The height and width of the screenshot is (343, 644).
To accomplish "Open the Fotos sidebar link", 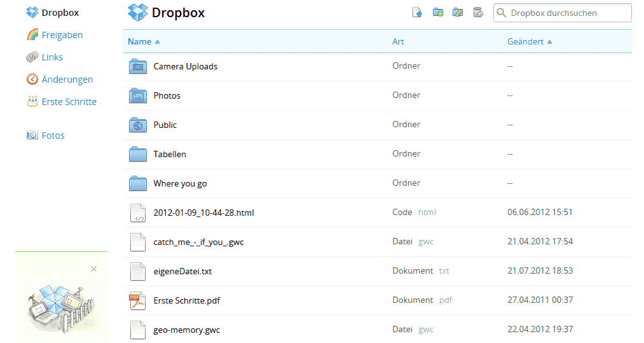I will click(53, 136).
